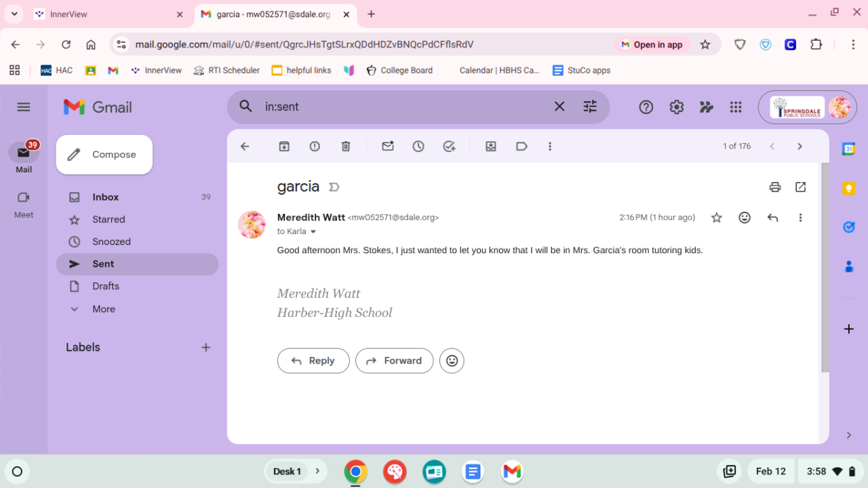The image size is (868, 488).
Task: Go back to the Sent list arrow
Action: click(245, 147)
